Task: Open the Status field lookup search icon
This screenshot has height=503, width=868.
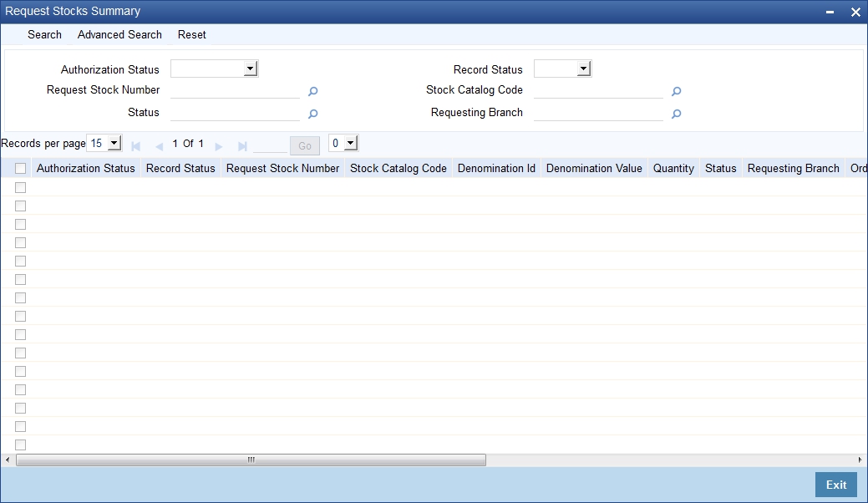Action: tap(312, 114)
